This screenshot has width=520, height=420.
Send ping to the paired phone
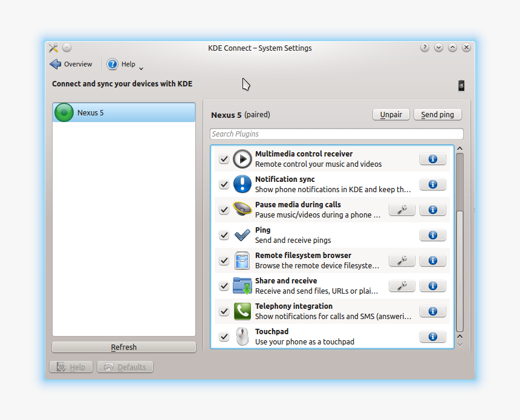click(x=437, y=114)
